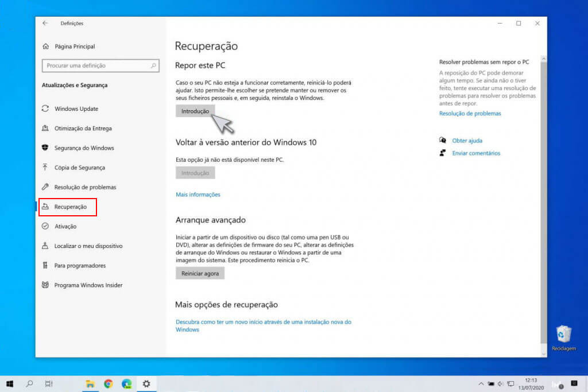Image resolution: width=588 pixels, height=392 pixels.
Task: Click the Localizar o meu dispositivo icon
Action: coord(45,246)
